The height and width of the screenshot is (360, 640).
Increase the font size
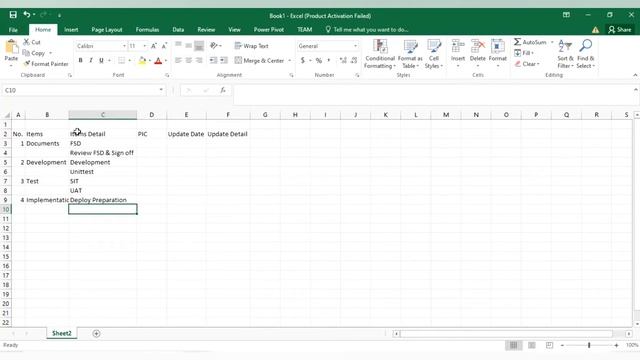(154, 46)
